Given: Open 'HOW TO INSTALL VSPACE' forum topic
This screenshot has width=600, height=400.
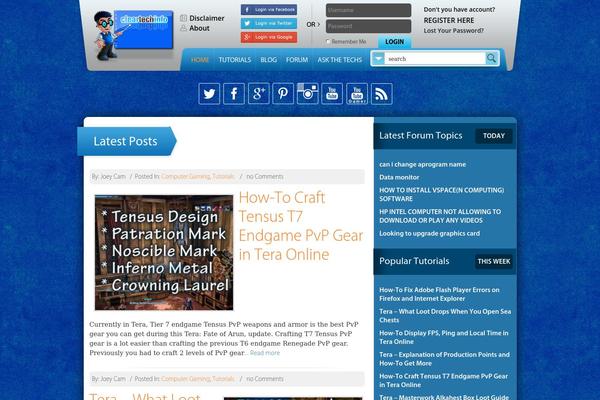Looking at the screenshot, I should point(442,194).
